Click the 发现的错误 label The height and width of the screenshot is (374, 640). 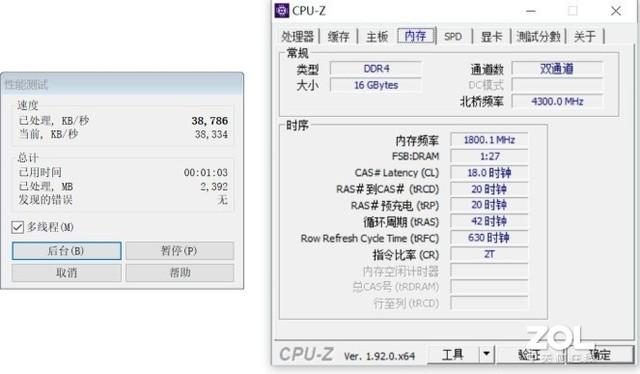coord(45,200)
